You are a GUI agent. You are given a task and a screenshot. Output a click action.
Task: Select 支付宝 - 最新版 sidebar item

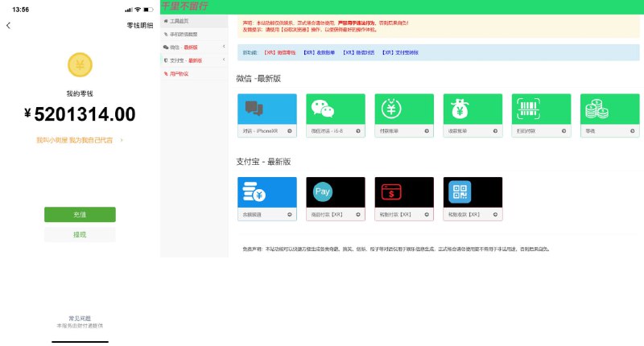click(194, 60)
